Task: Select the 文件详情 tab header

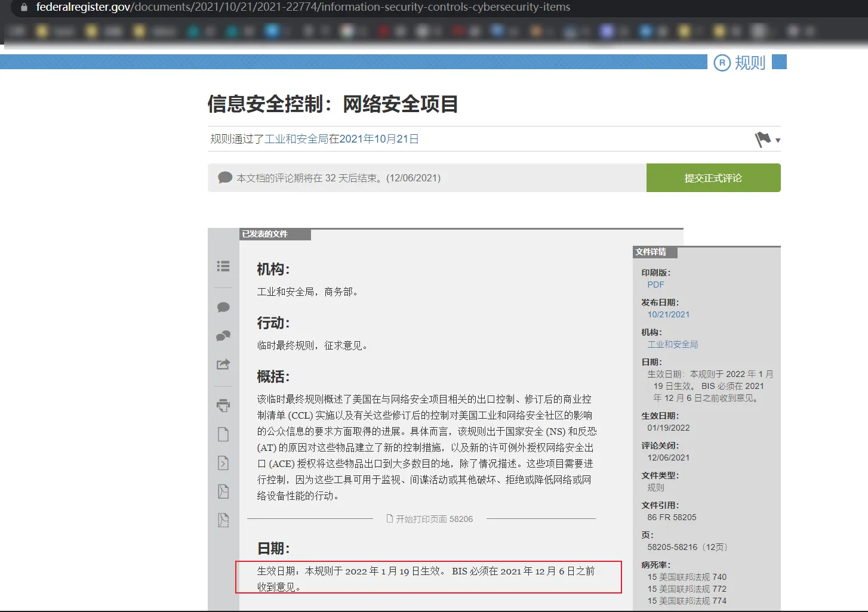Action: click(651, 252)
